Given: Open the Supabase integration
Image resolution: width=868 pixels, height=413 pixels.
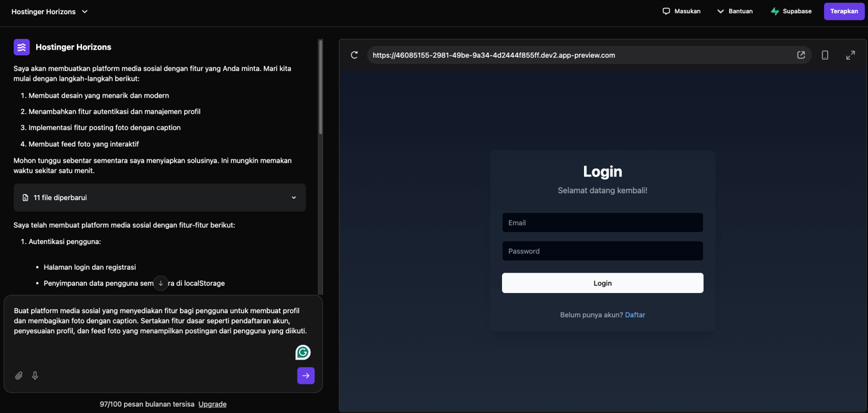Looking at the screenshot, I should pos(790,11).
